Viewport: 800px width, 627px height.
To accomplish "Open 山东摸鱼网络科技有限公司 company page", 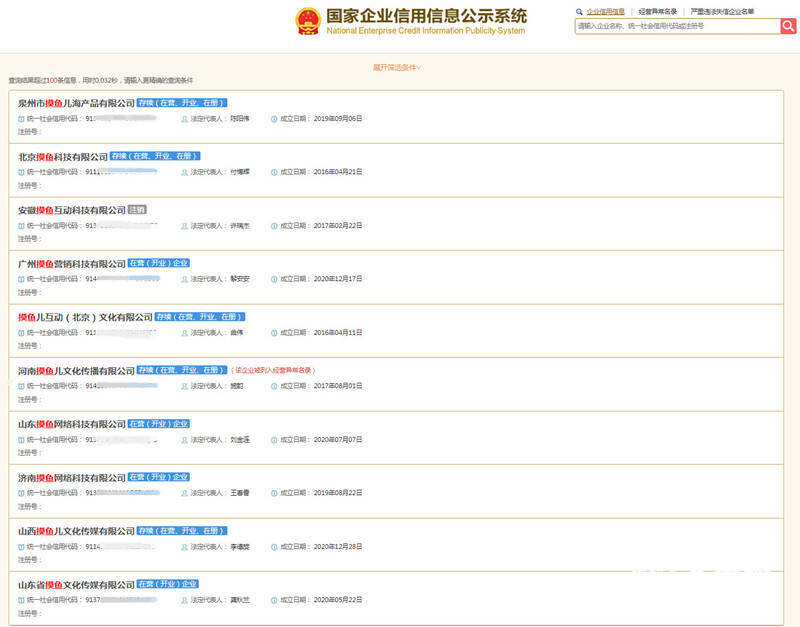I will (72, 424).
